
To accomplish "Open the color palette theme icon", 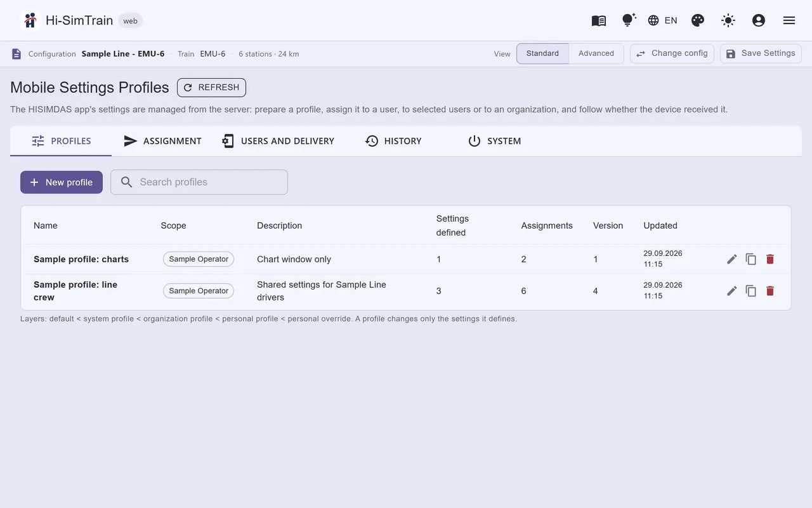I will 698,20.
